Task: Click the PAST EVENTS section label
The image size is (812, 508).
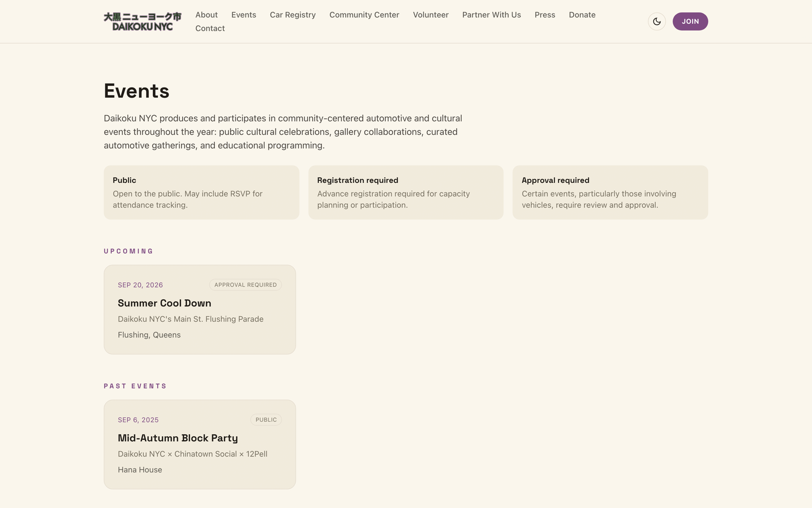Action: (x=135, y=386)
